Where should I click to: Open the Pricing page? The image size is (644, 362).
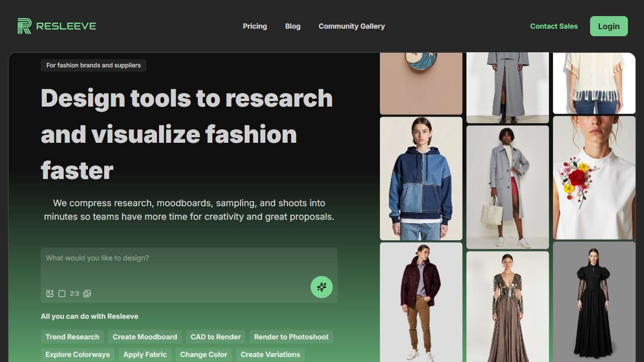pyautogui.click(x=255, y=26)
